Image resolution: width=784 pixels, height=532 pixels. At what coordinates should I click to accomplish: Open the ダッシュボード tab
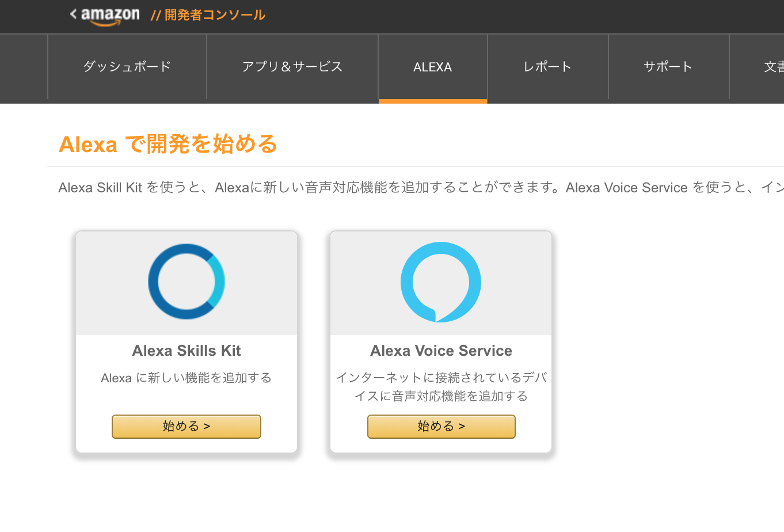tap(127, 67)
